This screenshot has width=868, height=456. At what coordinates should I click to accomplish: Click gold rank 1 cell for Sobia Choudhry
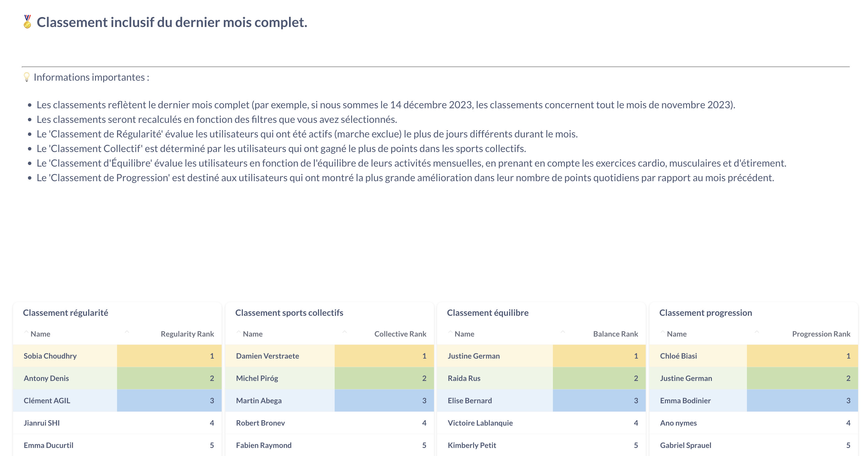click(169, 355)
